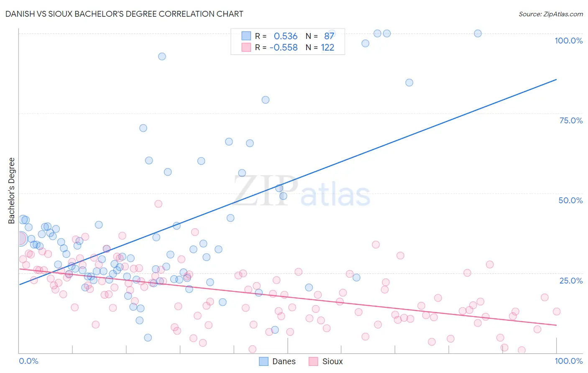Viewport: 588px width, 373px height.
Task: Click the upper end of the blue trend line
Action: [x=556, y=79]
